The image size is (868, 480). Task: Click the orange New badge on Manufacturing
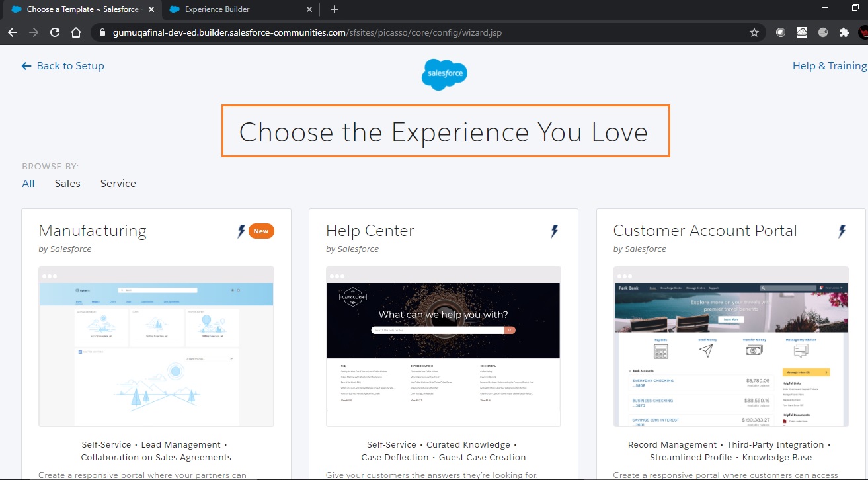[261, 231]
